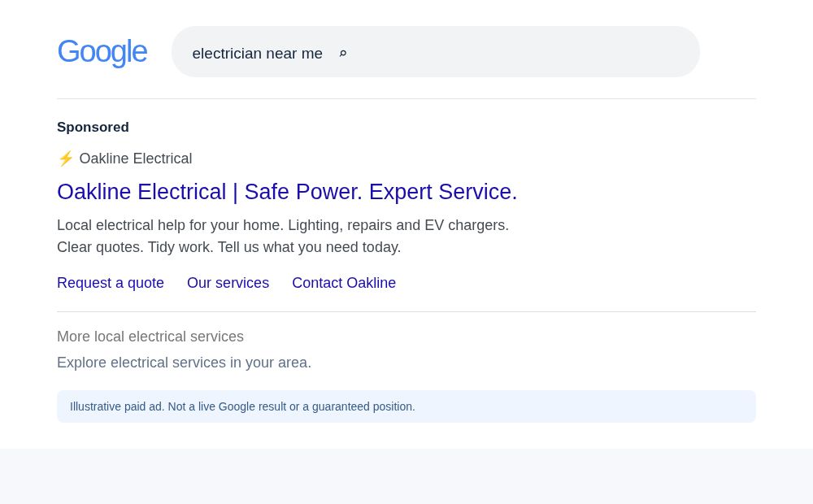Click the Sponsored label
The width and height of the screenshot is (813, 504).
(93, 127)
